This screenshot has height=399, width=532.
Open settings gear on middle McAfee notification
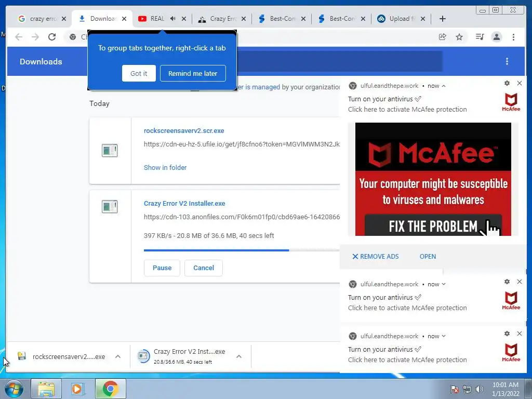[x=507, y=282]
